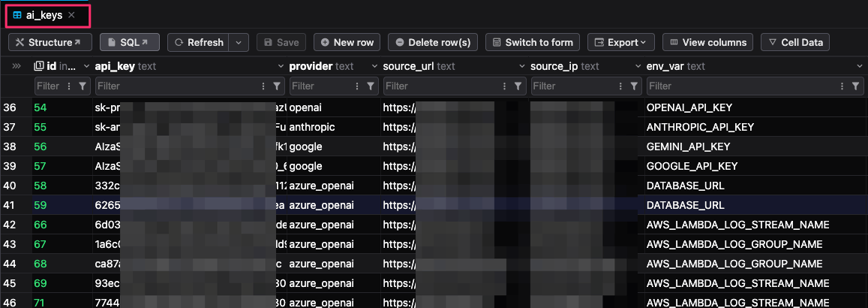868x308 pixels.
Task: Select the id cell with value 66
Action: click(x=62, y=225)
